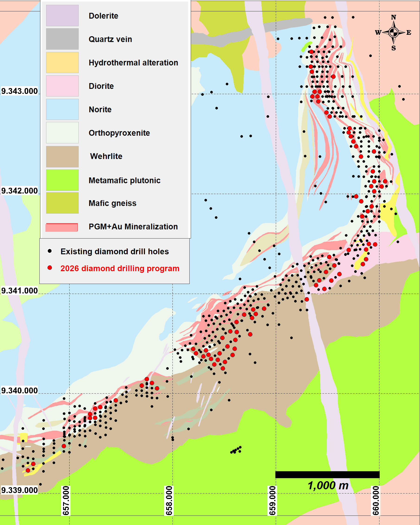
Task: Click the 9.340.000 northing axis label
Action: pos(19,391)
